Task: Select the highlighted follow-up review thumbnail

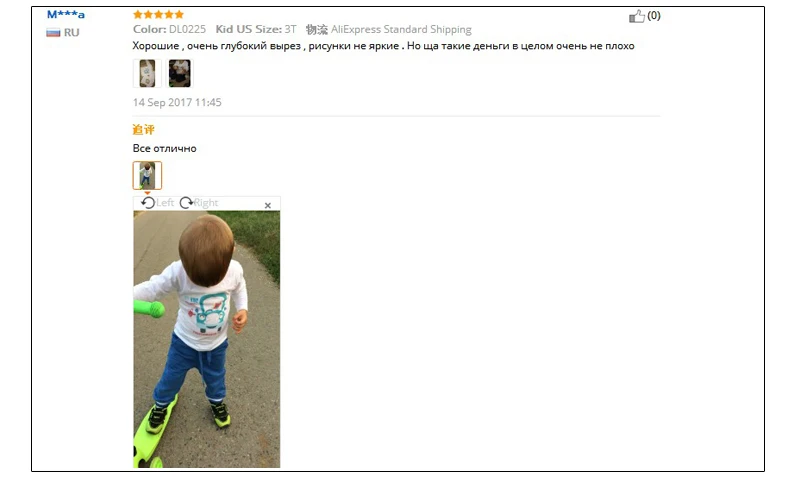Action: (x=147, y=175)
